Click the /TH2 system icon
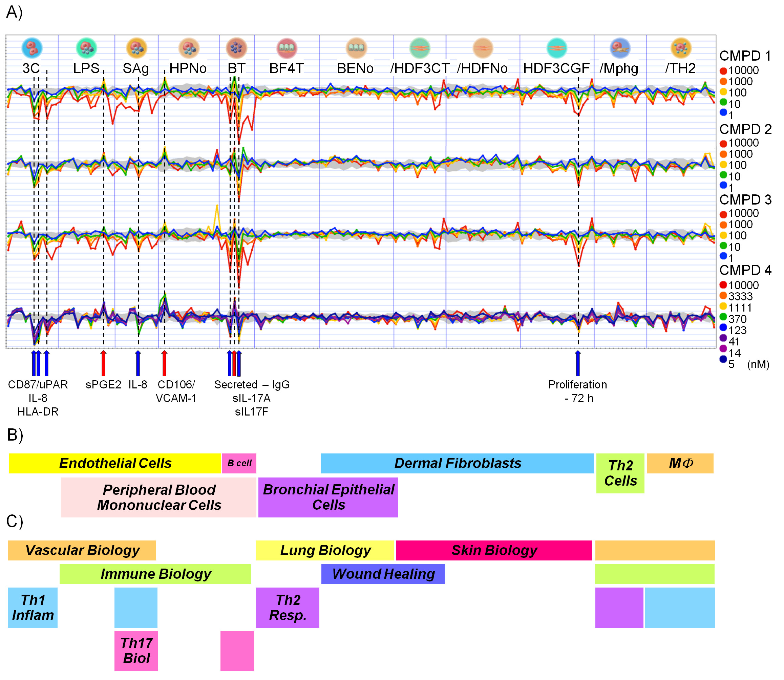Image resolution: width=784 pixels, height=680 pixels. [681, 48]
